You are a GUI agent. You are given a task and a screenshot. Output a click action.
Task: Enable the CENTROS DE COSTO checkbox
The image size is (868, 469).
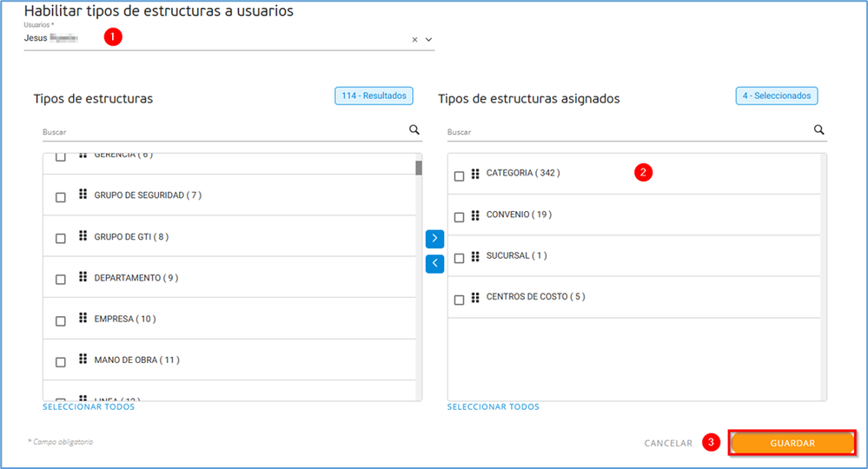pos(460,300)
